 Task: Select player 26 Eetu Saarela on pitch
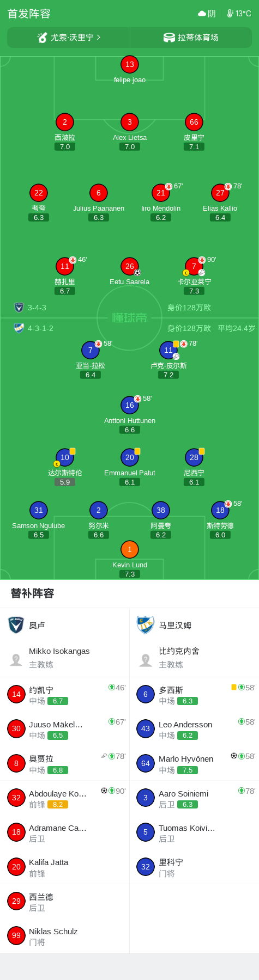pos(130,266)
